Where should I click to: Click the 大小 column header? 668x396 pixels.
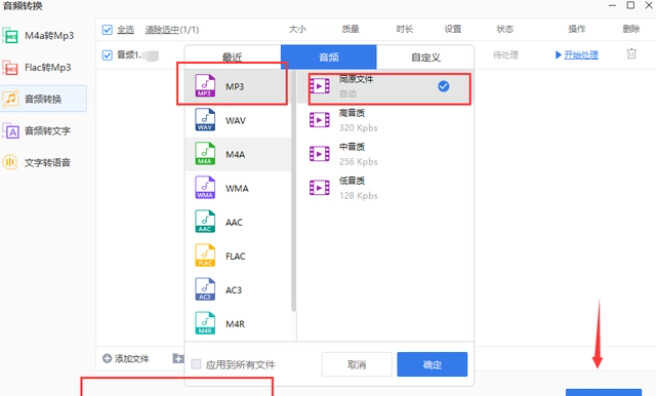[x=297, y=29]
